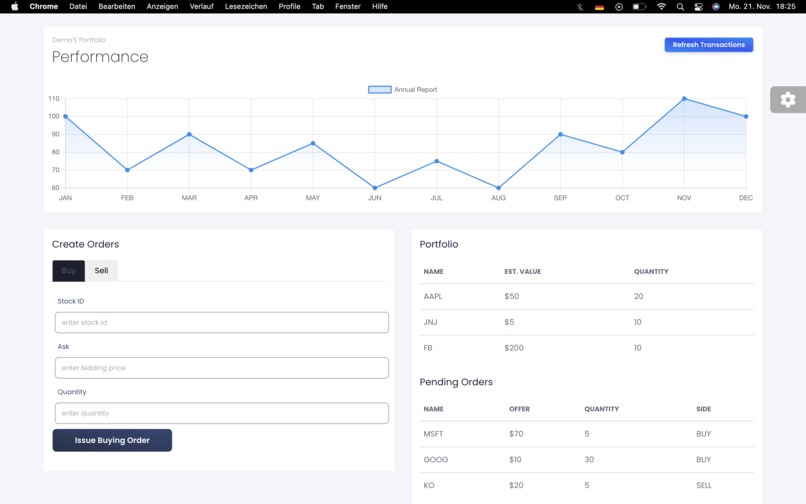Click the Performance heading
This screenshot has width=806, height=504.
pyautogui.click(x=100, y=57)
